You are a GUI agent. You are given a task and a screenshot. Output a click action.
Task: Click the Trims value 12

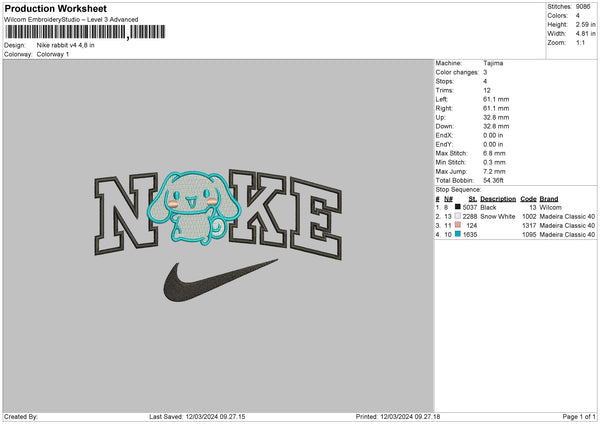[487, 90]
